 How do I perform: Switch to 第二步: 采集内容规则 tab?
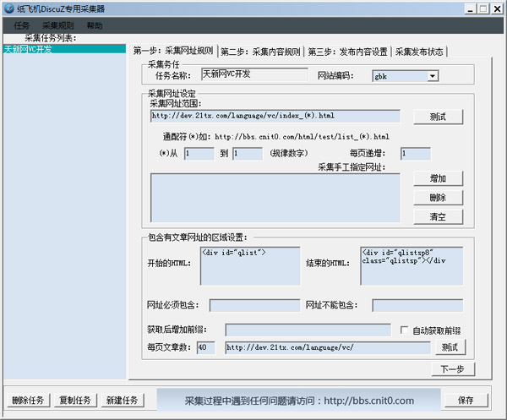pos(260,51)
